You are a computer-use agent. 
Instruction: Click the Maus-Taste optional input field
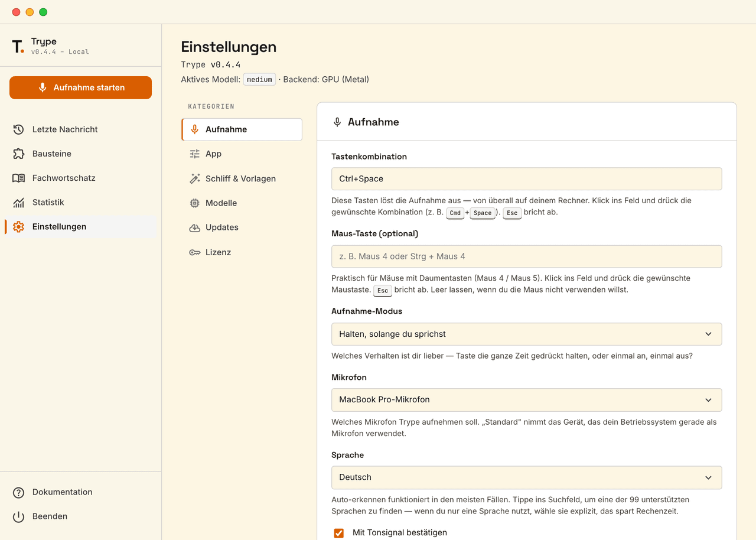(x=527, y=256)
